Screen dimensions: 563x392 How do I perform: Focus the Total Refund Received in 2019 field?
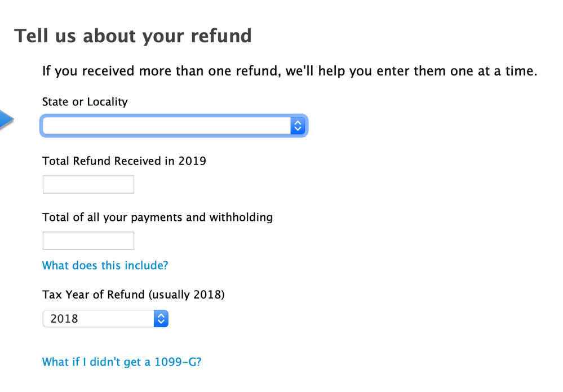[x=88, y=185]
